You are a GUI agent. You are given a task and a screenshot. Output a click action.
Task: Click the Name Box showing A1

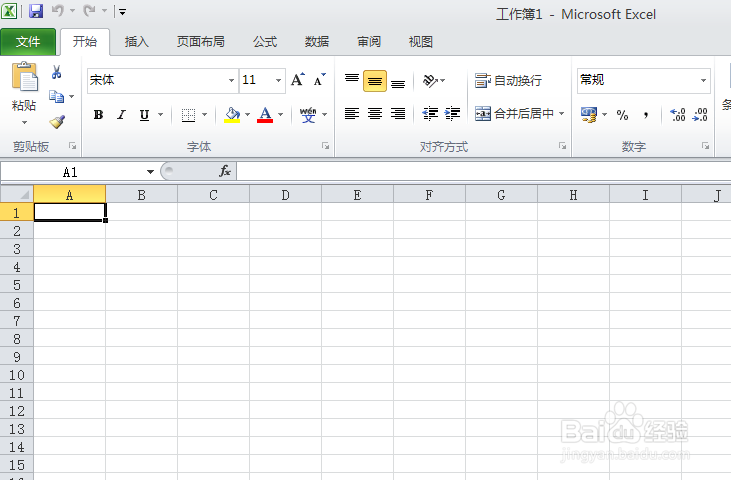point(72,172)
